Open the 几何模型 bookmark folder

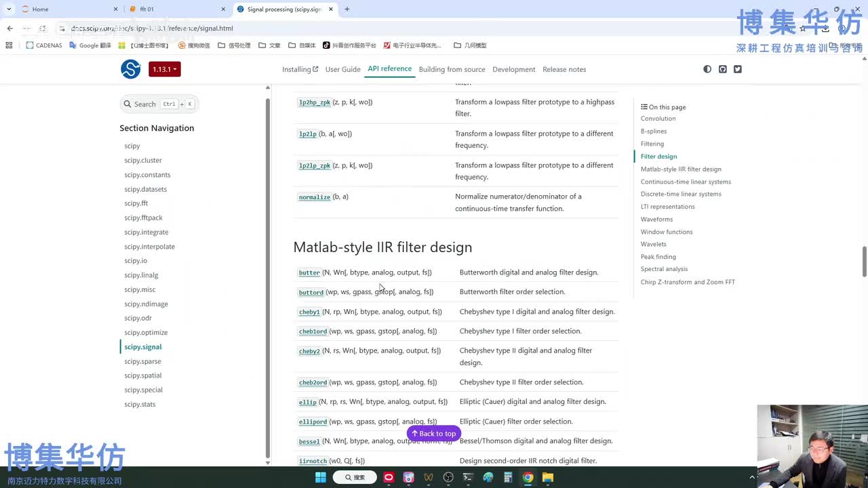click(470, 45)
